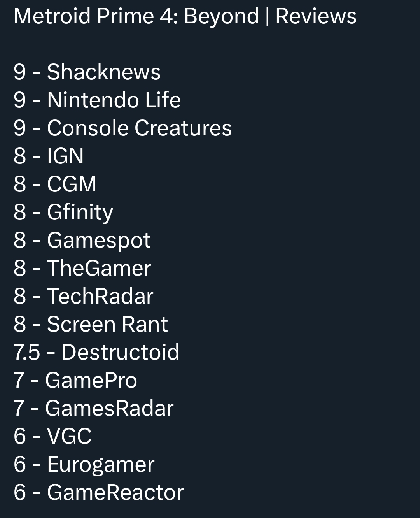
Task: Click the GamesRadar entry
Action: point(109,408)
